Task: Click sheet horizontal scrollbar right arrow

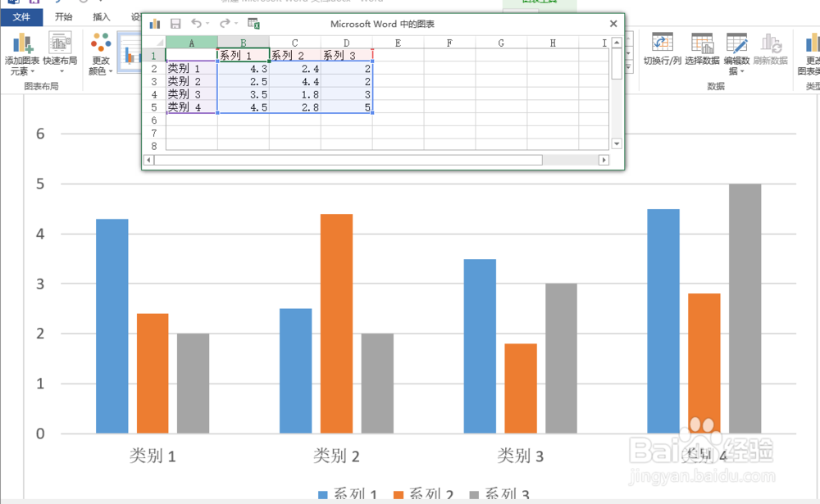Action: pyautogui.click(x=604, y=160)
